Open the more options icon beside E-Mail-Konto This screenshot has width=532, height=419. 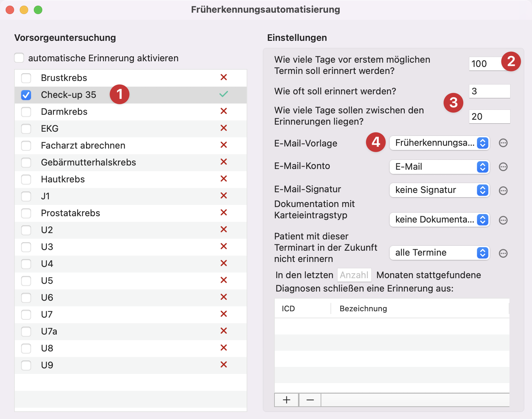coord(503,167)
